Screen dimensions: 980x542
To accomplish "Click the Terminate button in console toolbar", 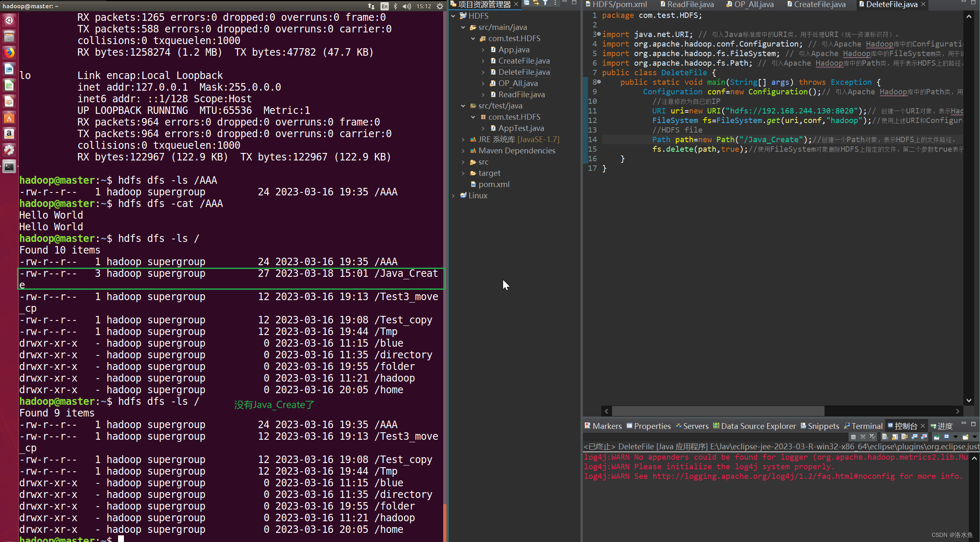I will pos(853,437).
